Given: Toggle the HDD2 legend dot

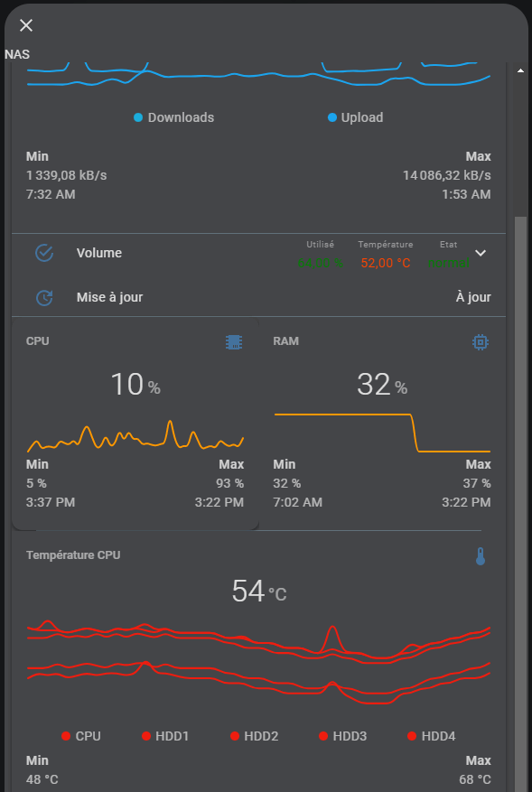Looking at the screenshot, I should click(235, 736).
